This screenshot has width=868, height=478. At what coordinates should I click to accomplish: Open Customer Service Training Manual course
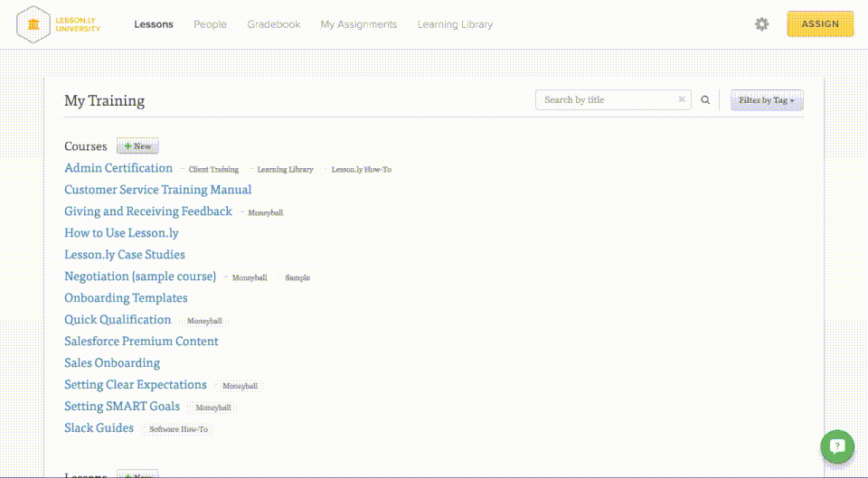(x=157, y=190)
